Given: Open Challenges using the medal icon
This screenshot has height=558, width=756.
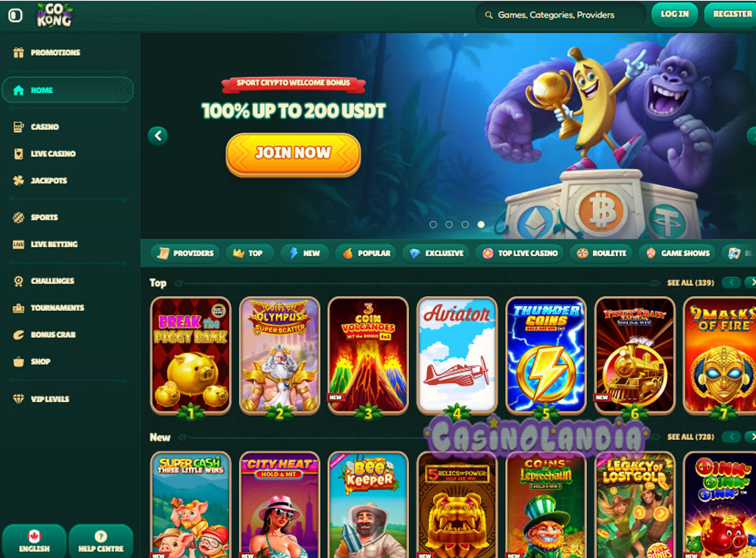Looking at the screenshot, I should (x=18, y=281).
